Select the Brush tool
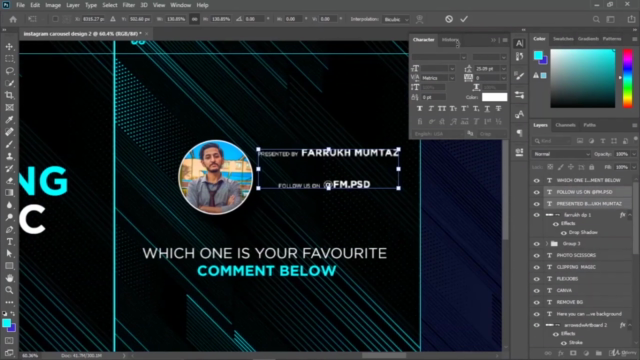 (9, 144)
